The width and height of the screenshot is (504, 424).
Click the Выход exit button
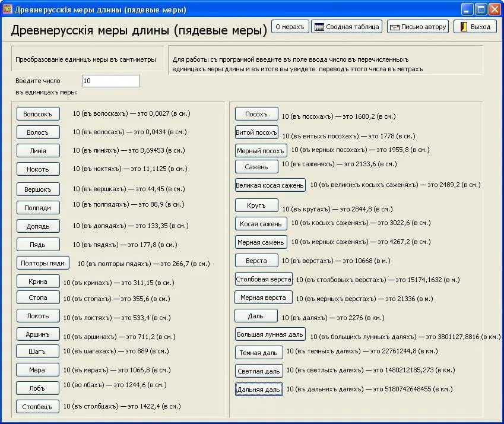pyautogui.click(x=475, y=27)
